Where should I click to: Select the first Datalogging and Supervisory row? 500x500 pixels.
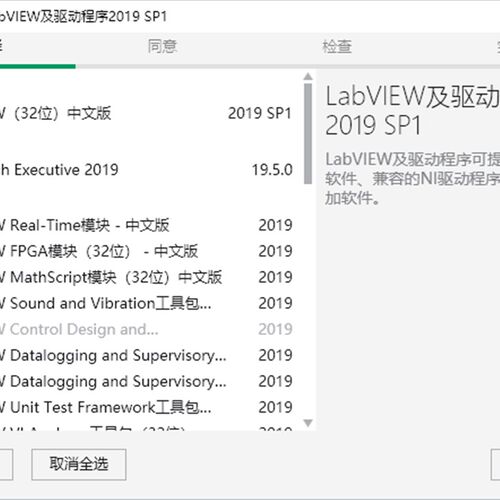147,355
